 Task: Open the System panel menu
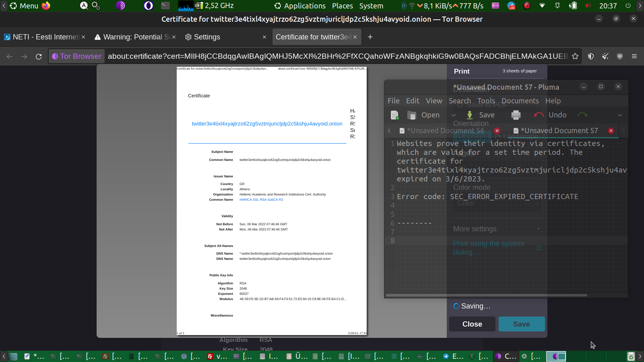[x=371, y=6]
